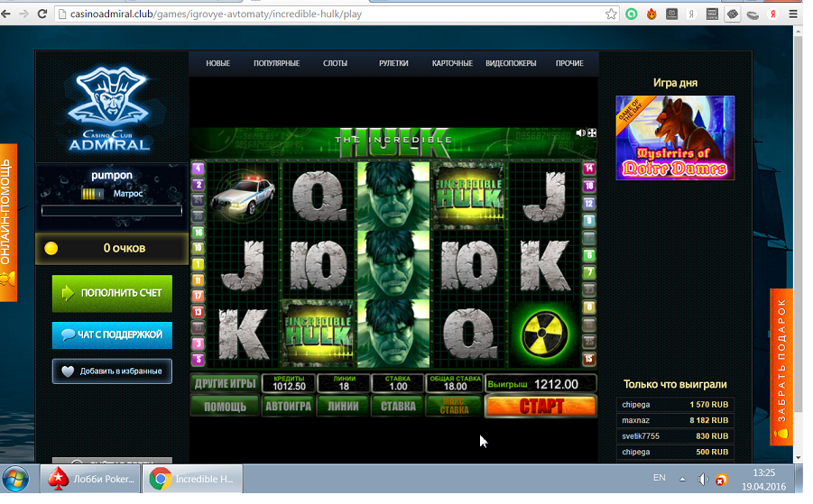Open the РУЛЕТКИ games tab
Image resolution: width=813 pixels, height=504 pixels.
(x=393, y=63)
